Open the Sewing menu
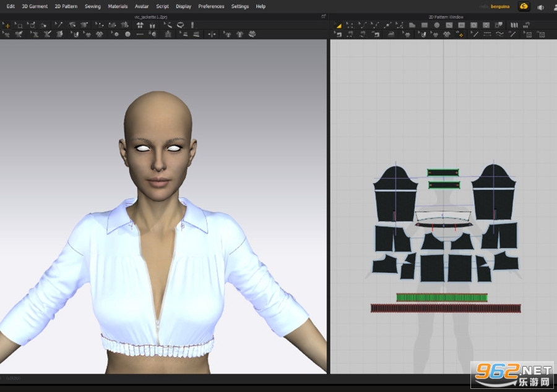This screenshot has height=392, width=557. 93,6
